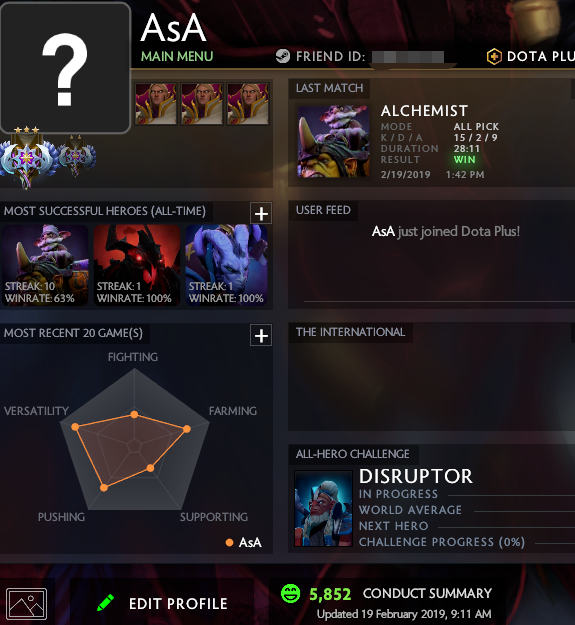Open the profile background image icon
575x625 pixels.
pyautogui.click(x=27, y=604)
